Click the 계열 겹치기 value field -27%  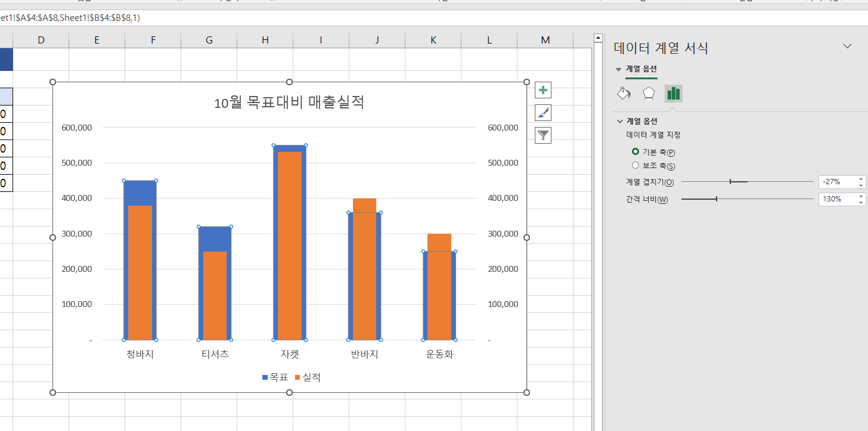[x=837, y=182]
